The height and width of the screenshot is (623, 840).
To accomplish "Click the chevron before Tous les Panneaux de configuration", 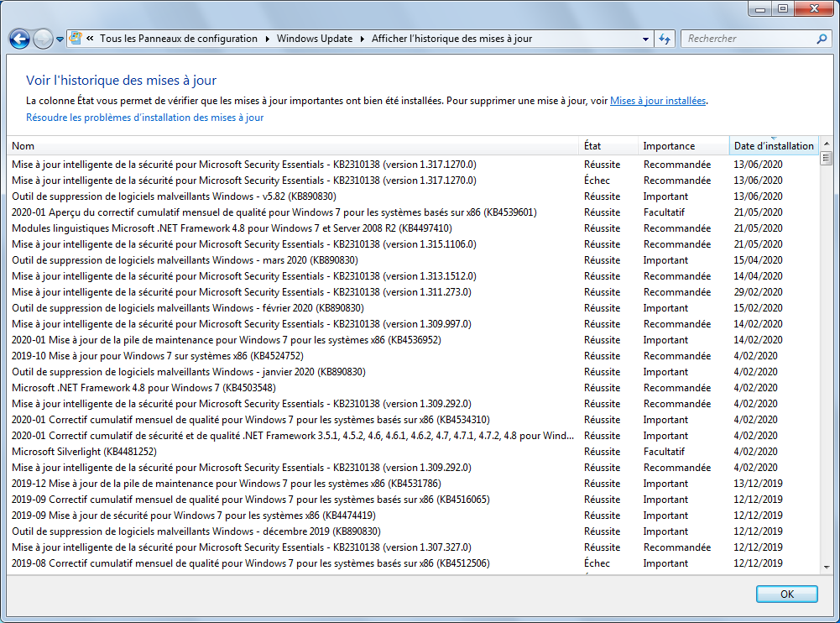I will 89,39.
